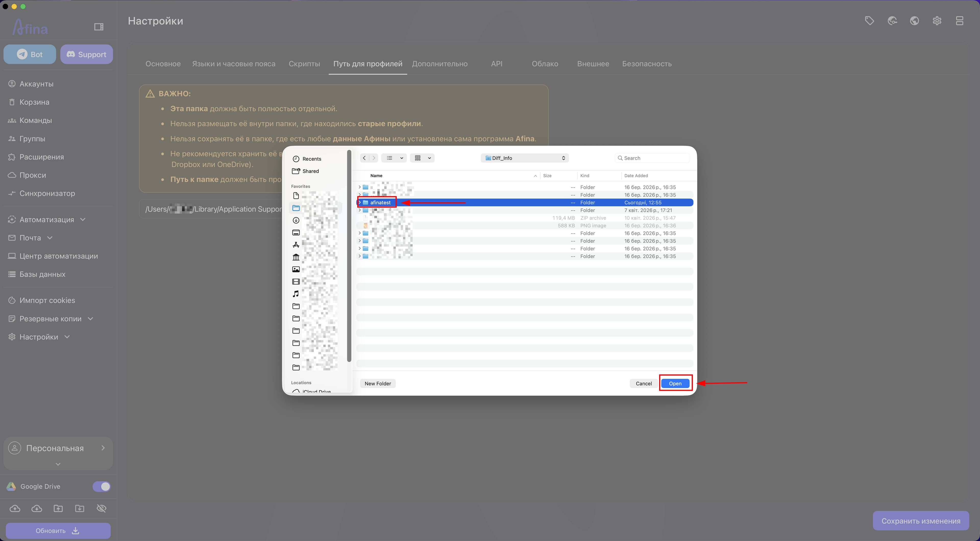Switch to Языки и часовые пояса tab
Screen dimensions: 980x541
(234, 64)
